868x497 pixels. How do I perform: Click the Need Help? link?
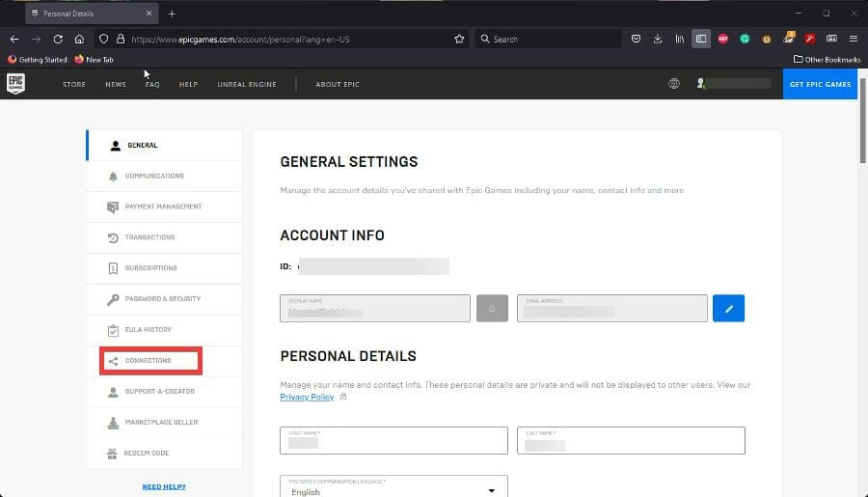coord(164,486)
